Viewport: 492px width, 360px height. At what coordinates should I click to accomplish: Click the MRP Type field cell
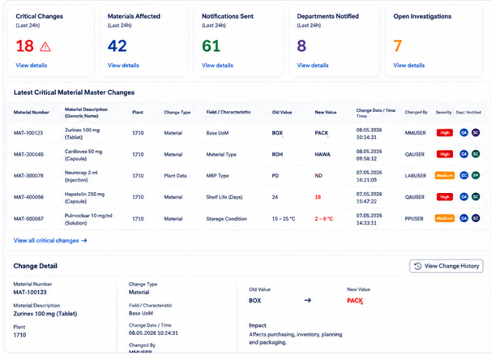[x=217, y=176]
